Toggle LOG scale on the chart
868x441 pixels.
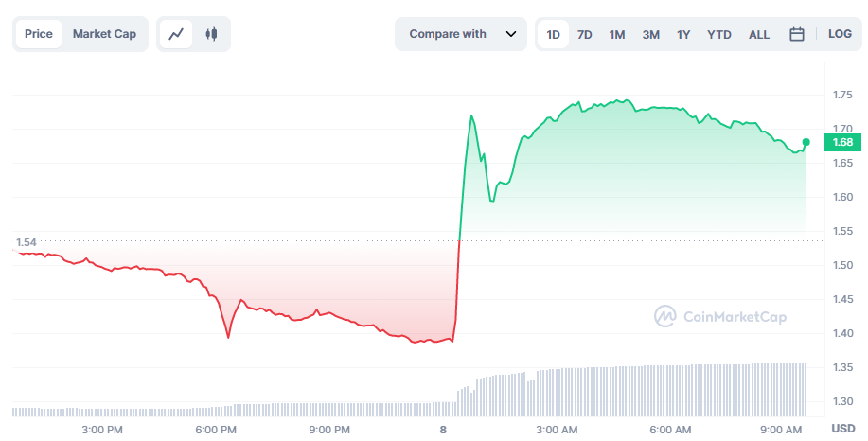click(x=840, y=34)
